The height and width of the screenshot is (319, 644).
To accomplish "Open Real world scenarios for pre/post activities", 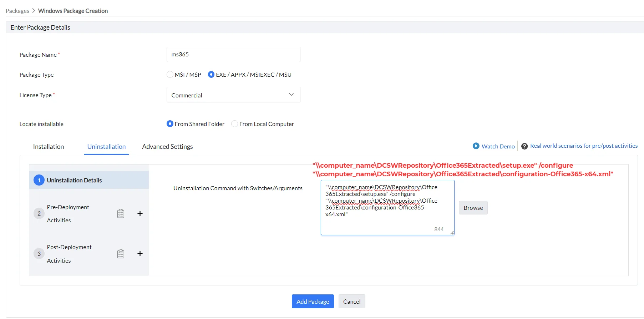I will (584, 146).
